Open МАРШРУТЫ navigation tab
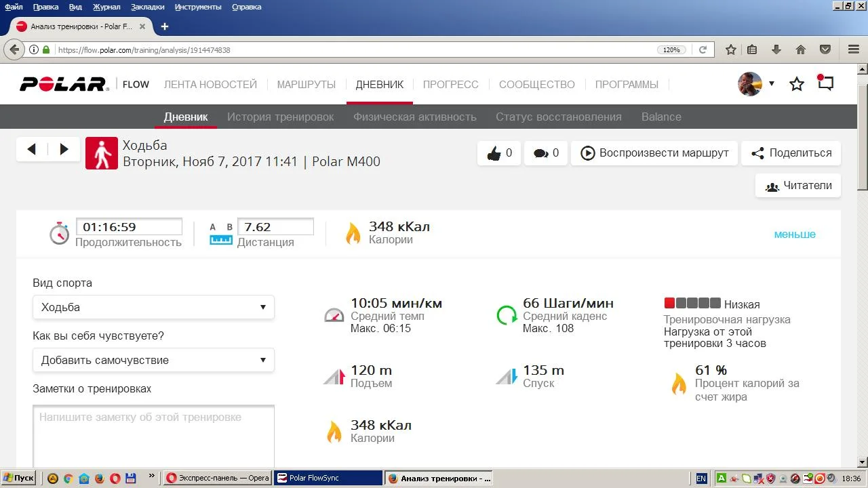Screen dimensions: 868x488 307,85
